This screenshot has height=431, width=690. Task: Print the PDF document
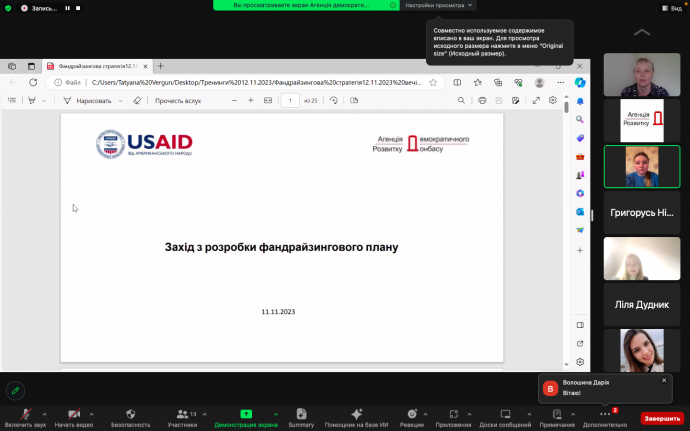pos(482,100)
